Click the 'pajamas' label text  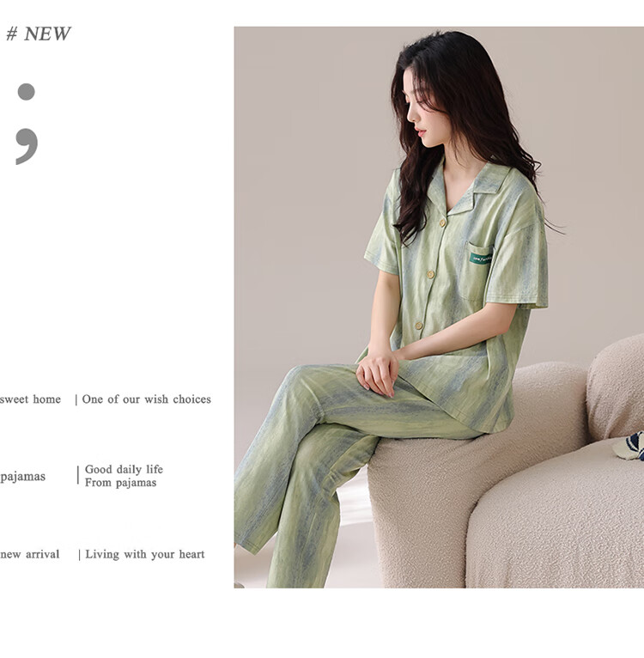[x=22, y=477]
